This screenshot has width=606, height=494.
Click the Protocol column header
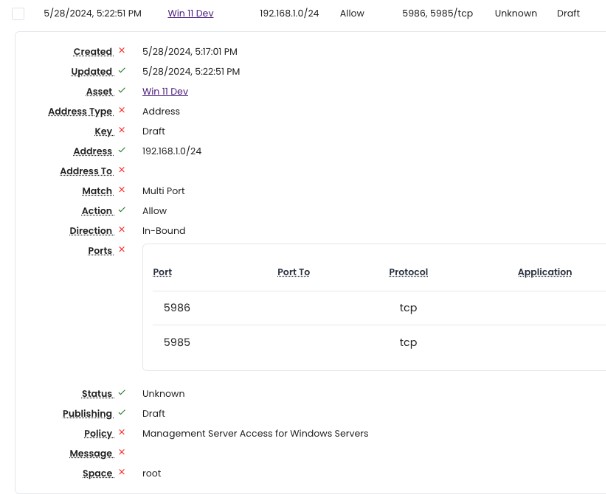point(408,272)
